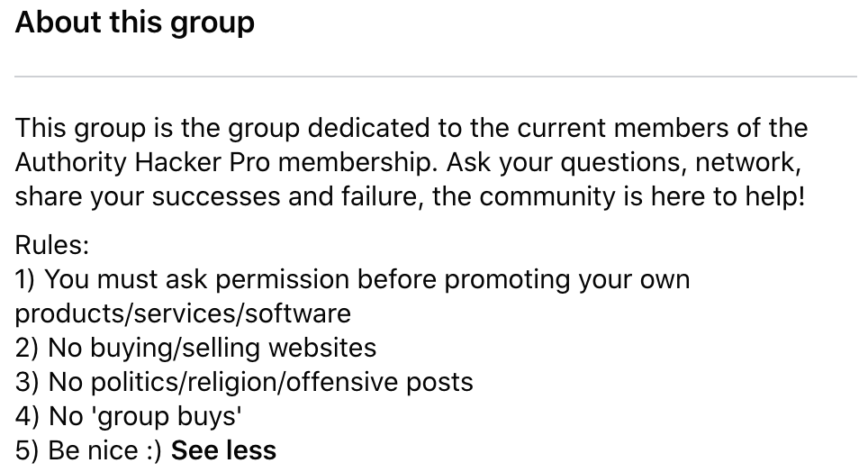Click the products/services/software line

point(183,313)
